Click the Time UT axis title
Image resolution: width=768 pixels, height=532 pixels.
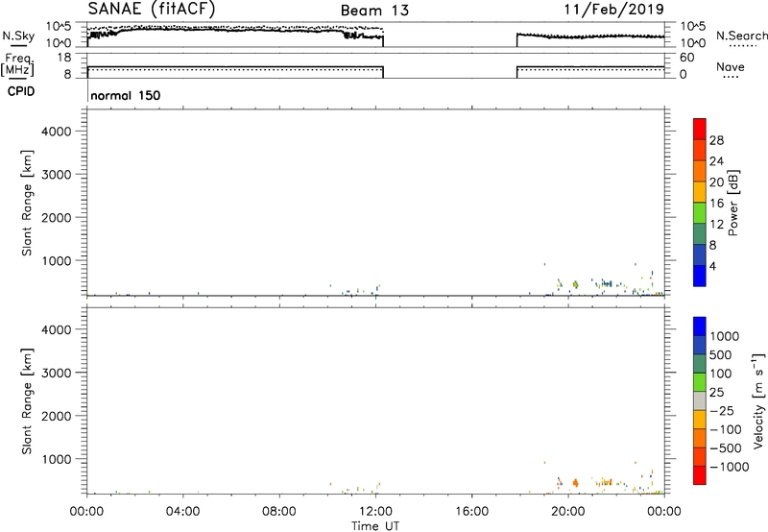[x=375, y=526]
